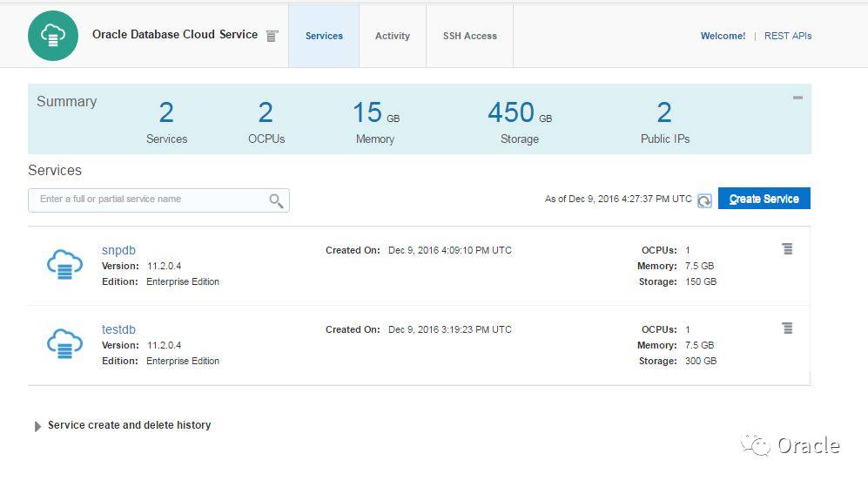The width and height of the screenshot is (868, 481).
Task: Click the testdb storage value 300 GB
Action: pyautogui.click(x=701, y=361)
